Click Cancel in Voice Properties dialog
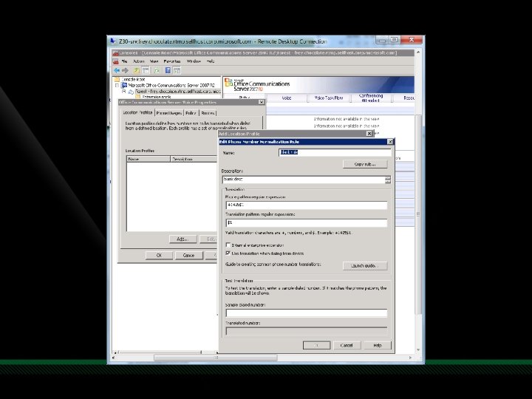The height and width of the screenshot is (399, 532). [x=189, y=256]
